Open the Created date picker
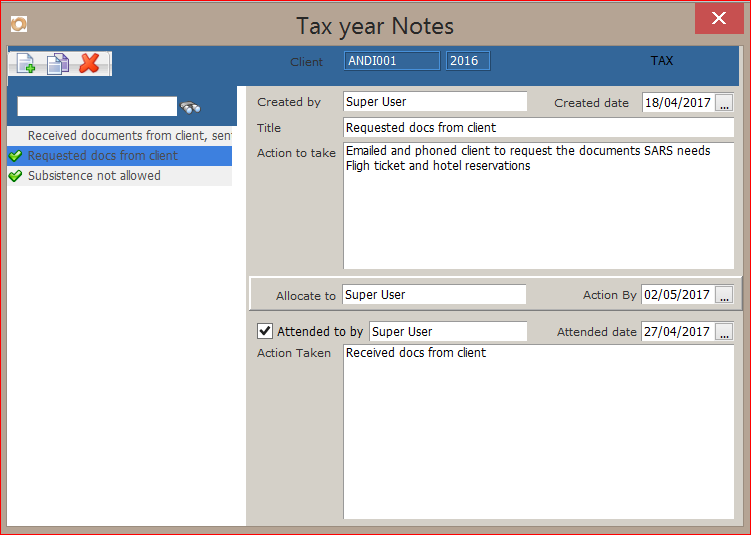The width and height of the screenshot is (751, 535). pyautogui.click(x=725, y=102)
